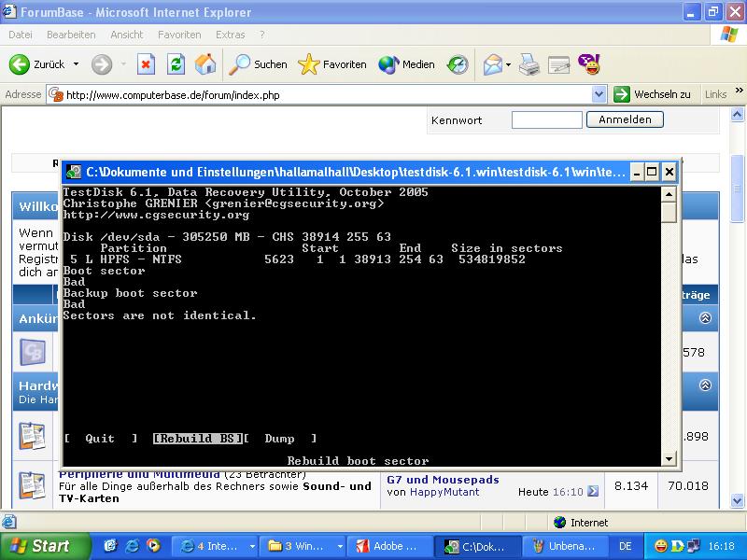Click browser page scrollbar down arrow
The image size is (747, 560).
coord(737,500)
